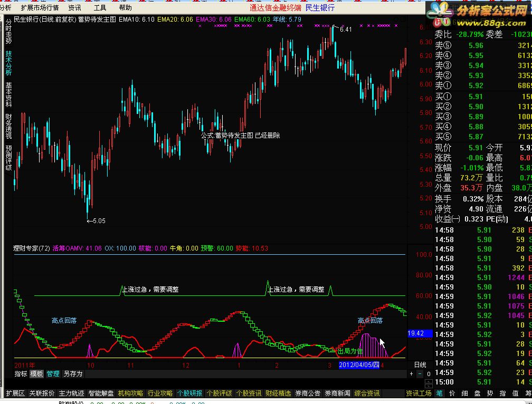Viewport: 532px width, 404px height.
Task: Zoom out chart with minus button
Action: click(x=420, y=374)
